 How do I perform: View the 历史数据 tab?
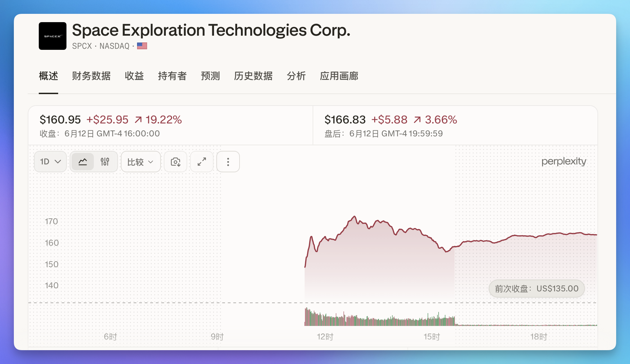click(x=253, y=76)
